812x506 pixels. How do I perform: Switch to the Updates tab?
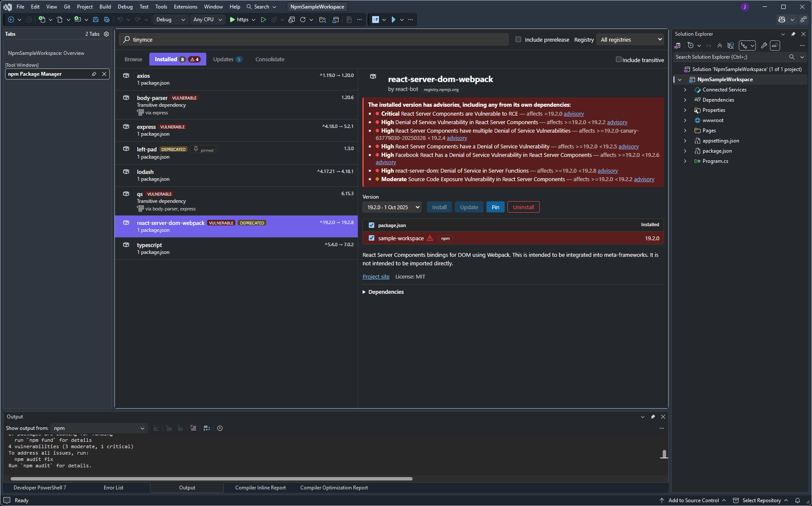pos(228,59)
